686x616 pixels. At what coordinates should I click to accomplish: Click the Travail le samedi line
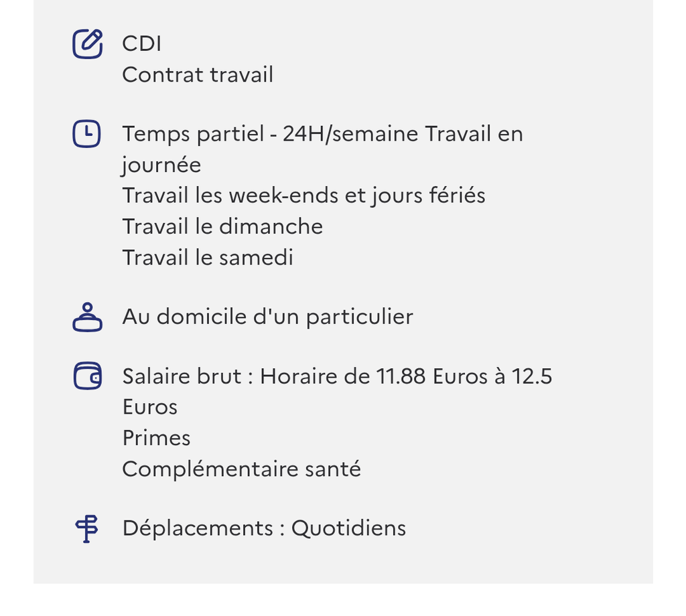pyautogui.click(x=208, y=257)
